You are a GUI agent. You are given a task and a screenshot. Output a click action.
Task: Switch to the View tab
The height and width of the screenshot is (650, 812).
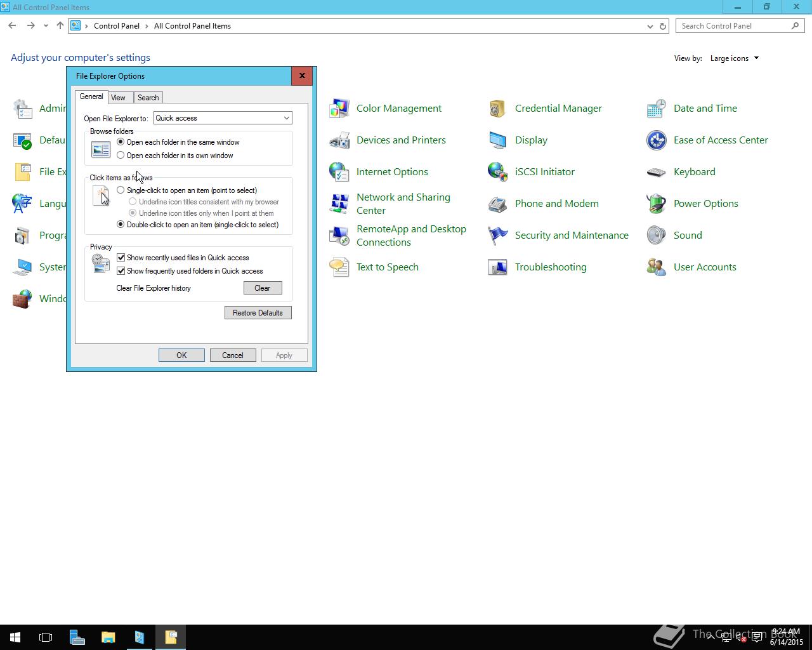pyautogui.click(x=118, y=98)
